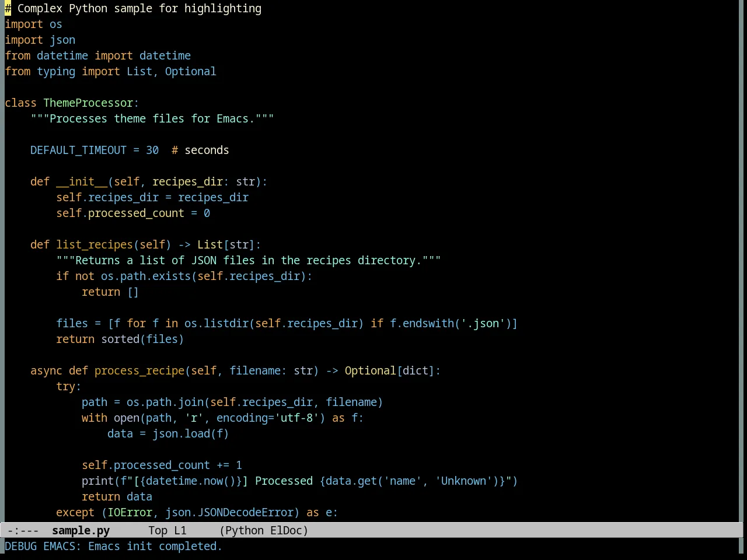Screen dimensions: 747x560
Task: Click the constant 'DEFAULT_TIMEOUT'
Action: [x=78, y=150]
